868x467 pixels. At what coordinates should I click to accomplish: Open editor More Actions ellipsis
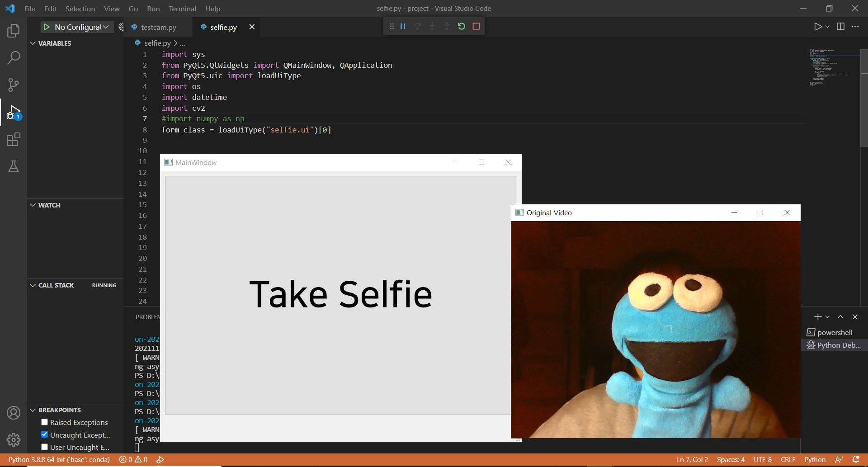point(855,27)
